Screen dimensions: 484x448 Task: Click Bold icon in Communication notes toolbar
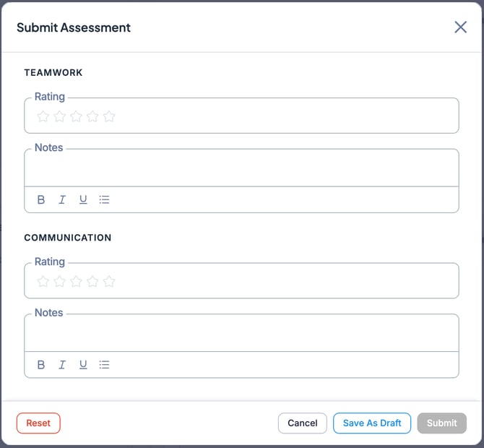41,365
